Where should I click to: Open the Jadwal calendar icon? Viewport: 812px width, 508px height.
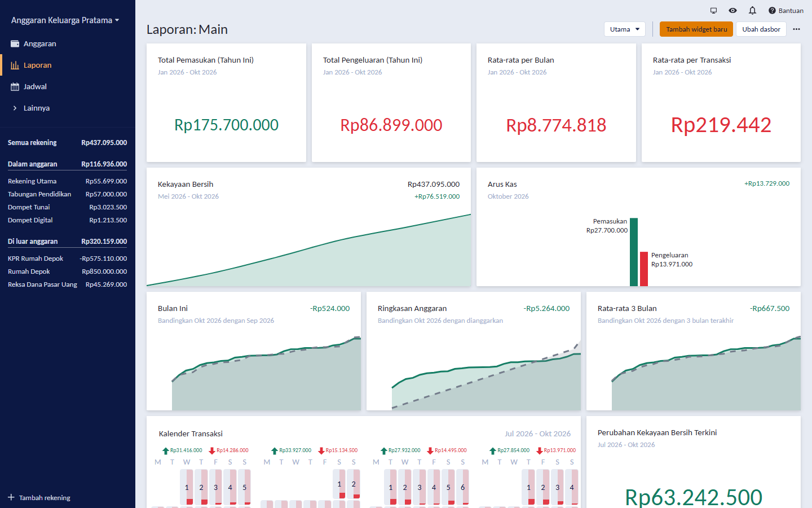[15, 86]
